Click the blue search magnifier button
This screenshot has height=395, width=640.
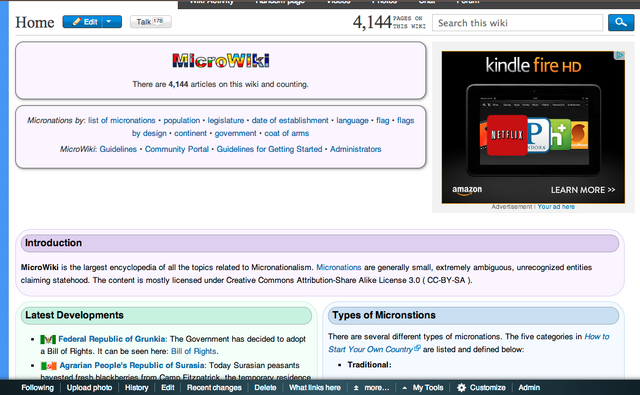[620, 22]
